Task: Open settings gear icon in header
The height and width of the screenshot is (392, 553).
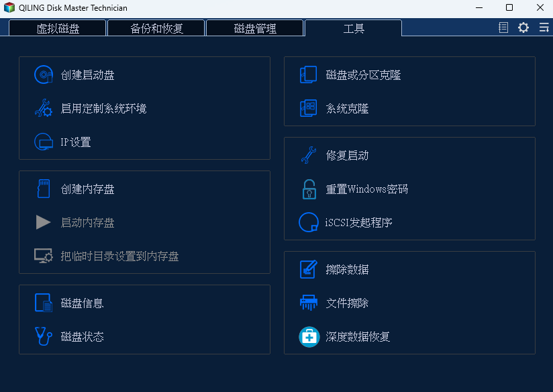Action: click(523, 28)
